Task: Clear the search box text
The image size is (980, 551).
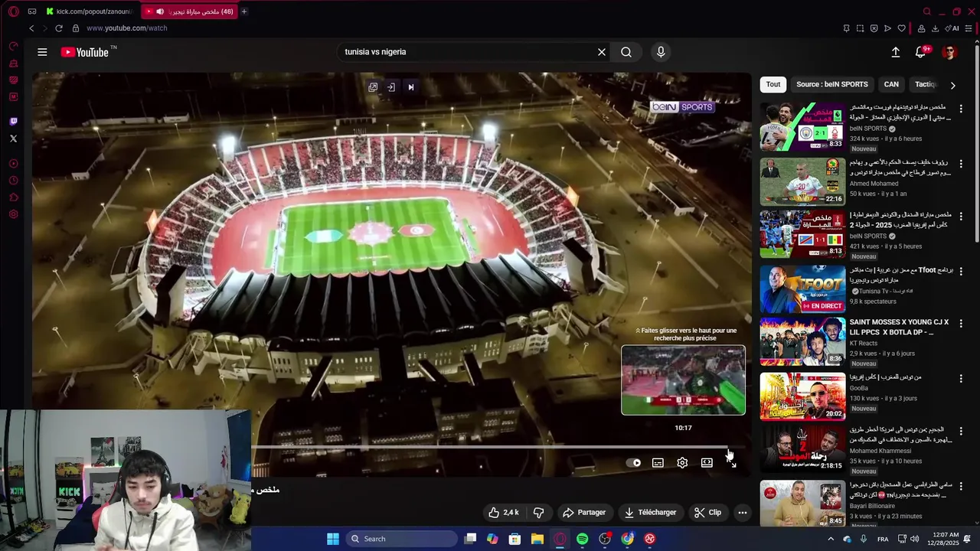Action: [x=602, y=52]
